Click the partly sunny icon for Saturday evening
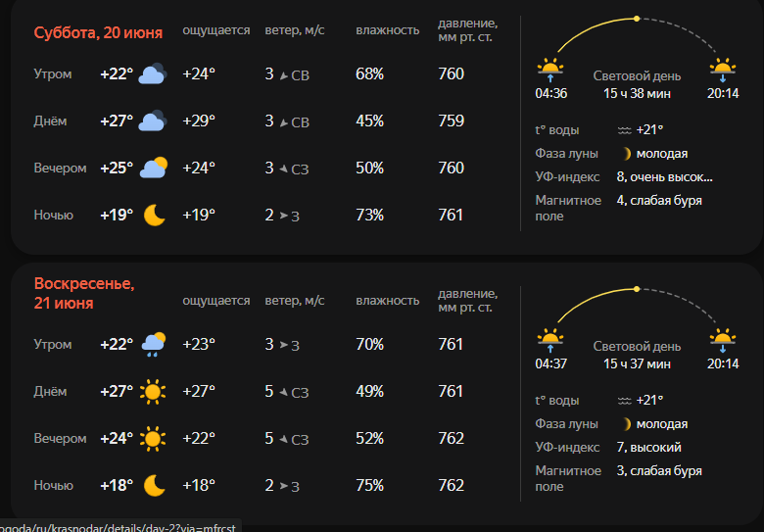Viewport: 764px width, 532px height. point(154,169)
